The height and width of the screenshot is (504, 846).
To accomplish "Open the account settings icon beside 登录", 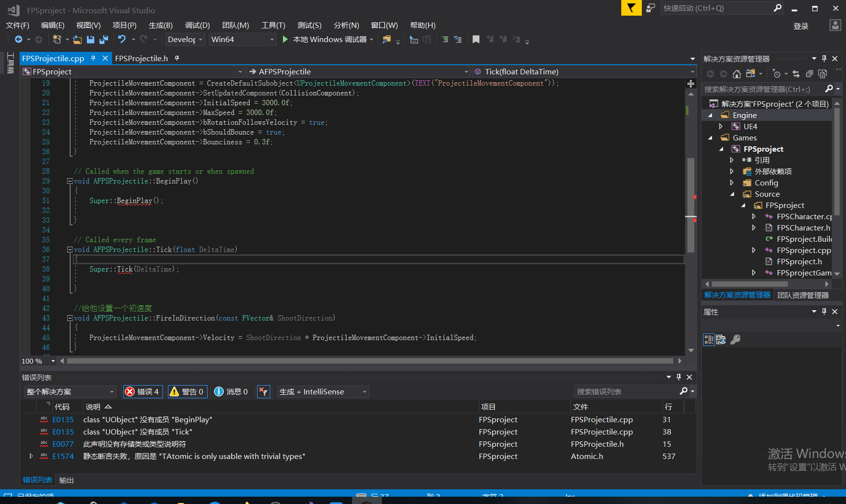I will [835, 25].
